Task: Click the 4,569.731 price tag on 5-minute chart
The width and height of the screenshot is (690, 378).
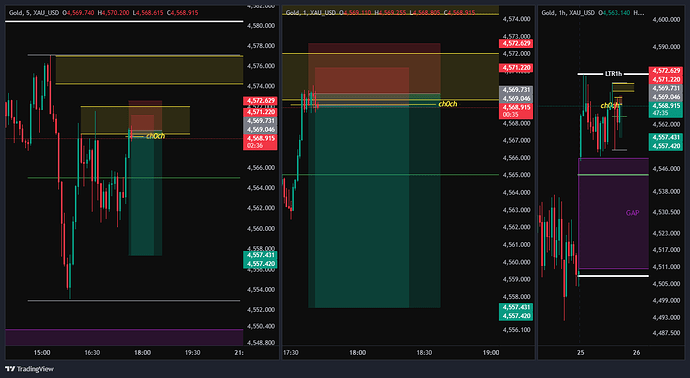Action: pyautogui.click(x=260, y=121)
